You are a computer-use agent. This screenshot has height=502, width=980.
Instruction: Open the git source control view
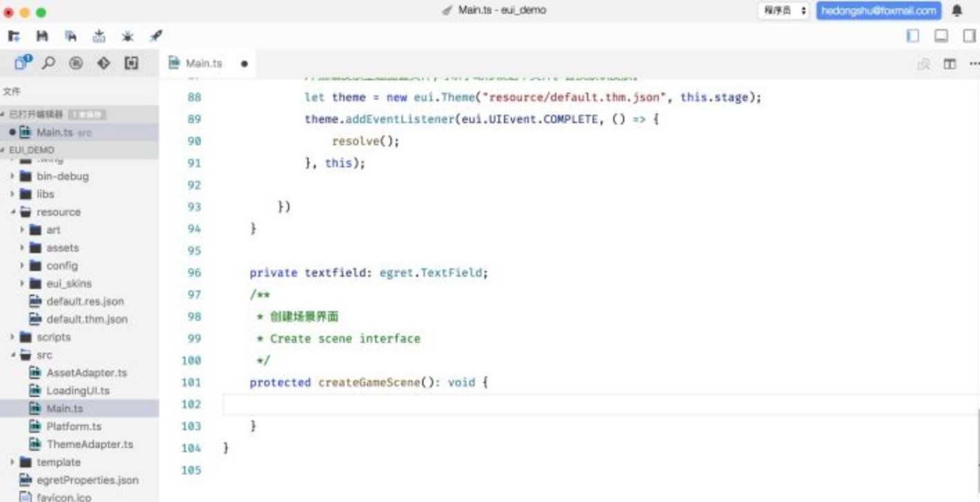click(x=104, y=63)
